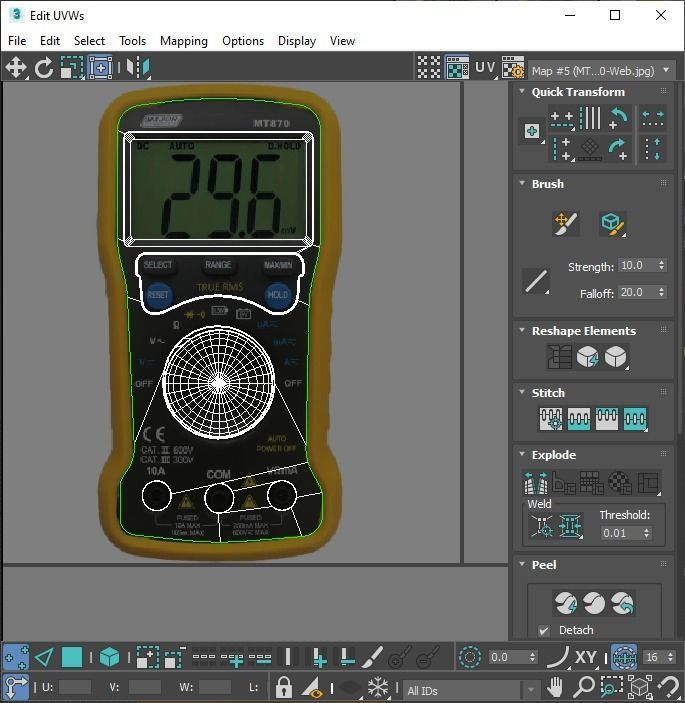Collapse the Explode rollout
Viewport: 685px width, 703px height.
pos(522,454)
